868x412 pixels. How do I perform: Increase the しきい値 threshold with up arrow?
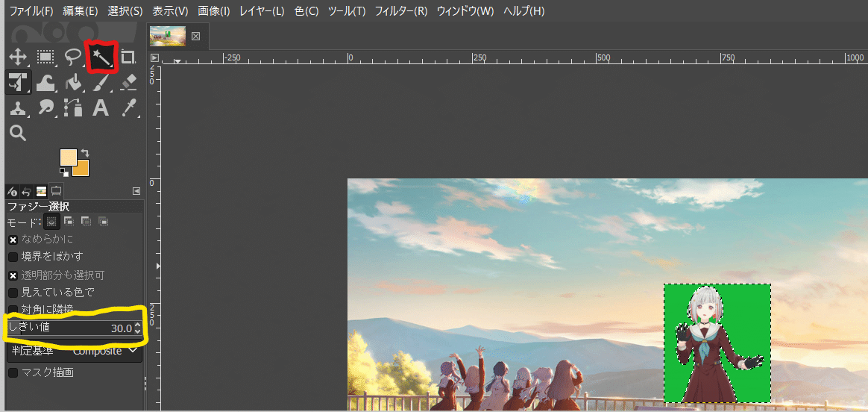[137, 324]
